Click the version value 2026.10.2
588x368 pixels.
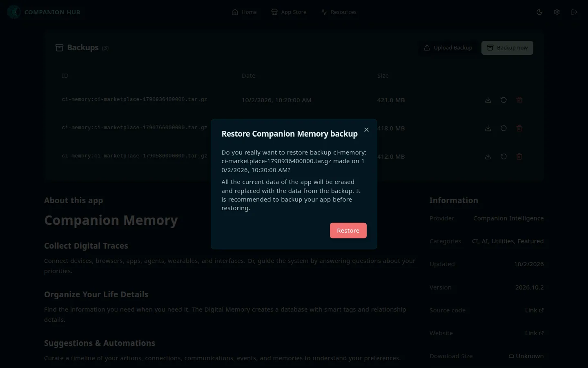tap(529, 287)
